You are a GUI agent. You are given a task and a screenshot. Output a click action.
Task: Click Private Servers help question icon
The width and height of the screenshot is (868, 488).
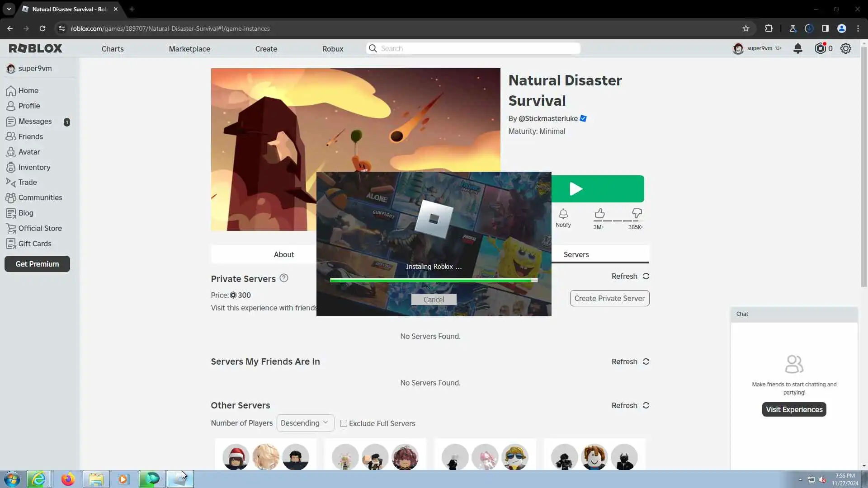click(283, 278)
